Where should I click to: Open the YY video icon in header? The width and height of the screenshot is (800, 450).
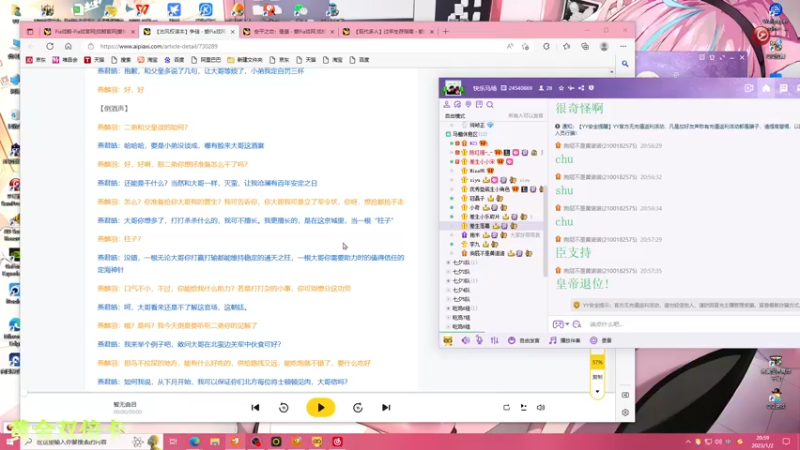pyautogui.click(x=748, y=88)
